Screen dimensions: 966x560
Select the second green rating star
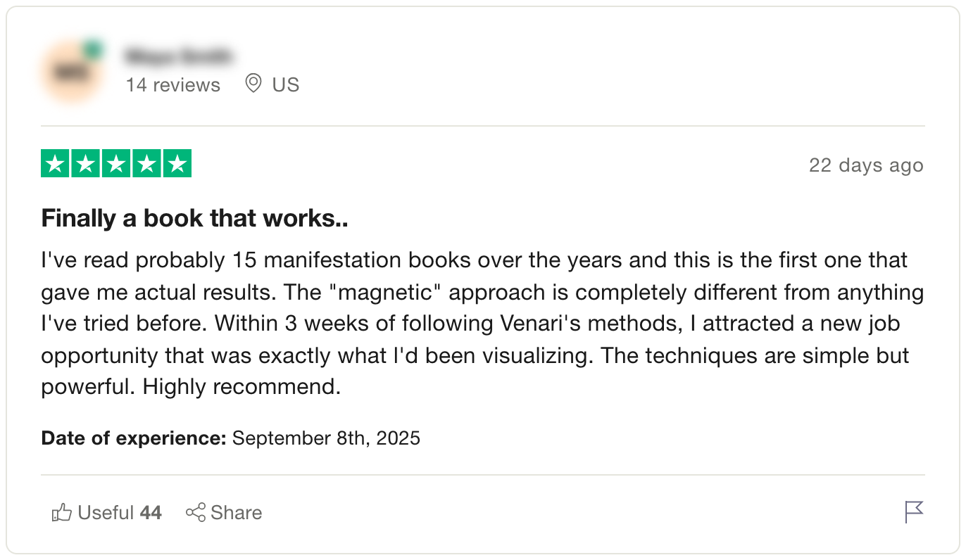[86, 165]
